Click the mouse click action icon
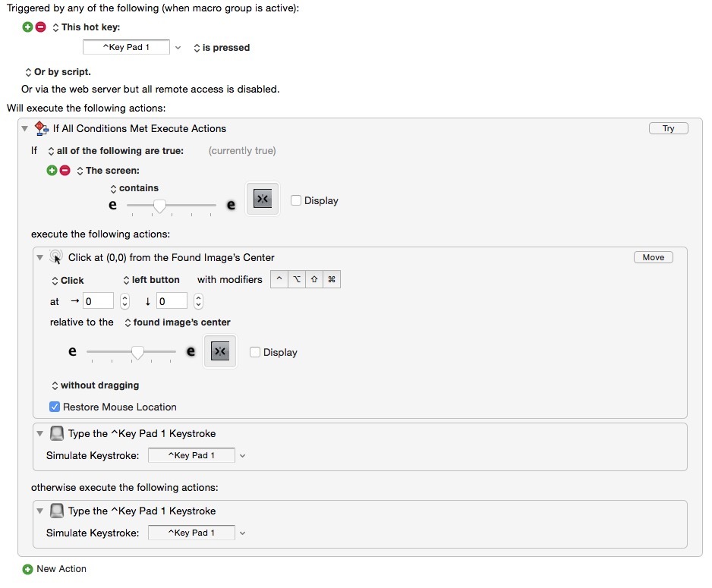This screenshot has width=712, height=588. (x=55, y=257)
